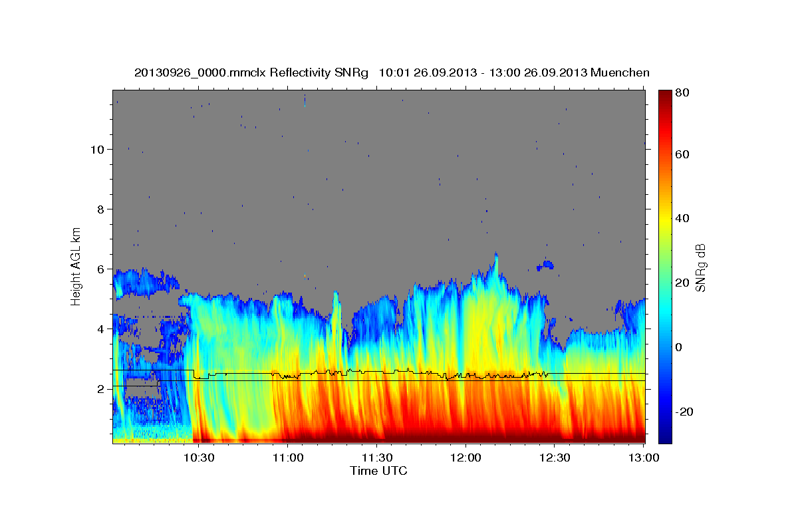
Task: Click the colorbar value label 40
Action: point(683,218)
